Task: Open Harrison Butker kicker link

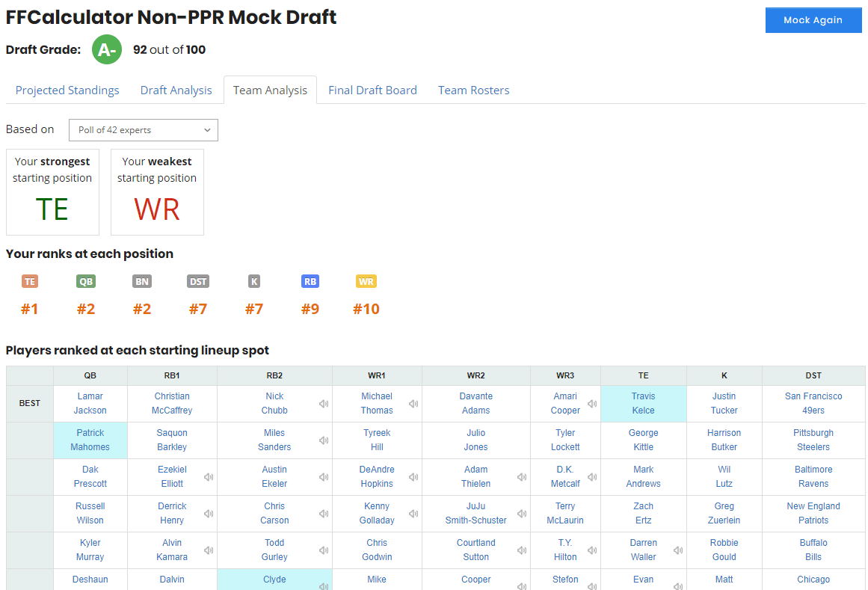Action: 724,440
